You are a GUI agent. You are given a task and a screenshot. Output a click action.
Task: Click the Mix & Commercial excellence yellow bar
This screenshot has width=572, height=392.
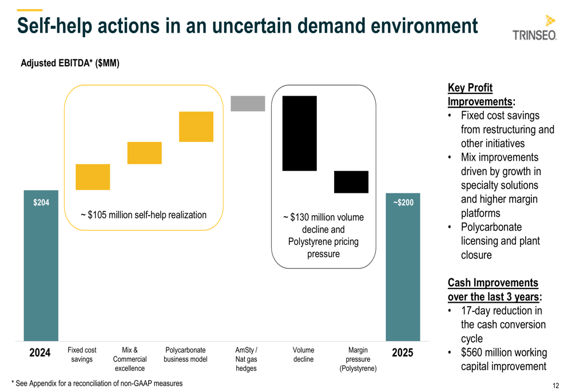145,153
